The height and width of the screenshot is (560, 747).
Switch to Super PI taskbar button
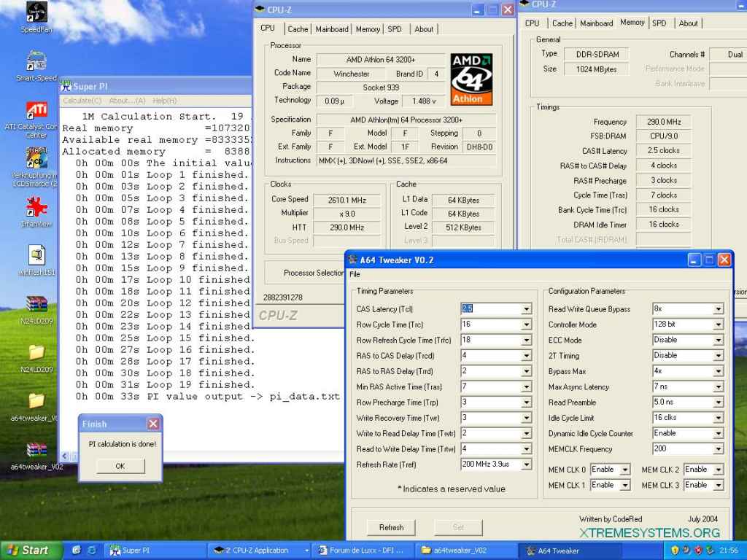155,551
